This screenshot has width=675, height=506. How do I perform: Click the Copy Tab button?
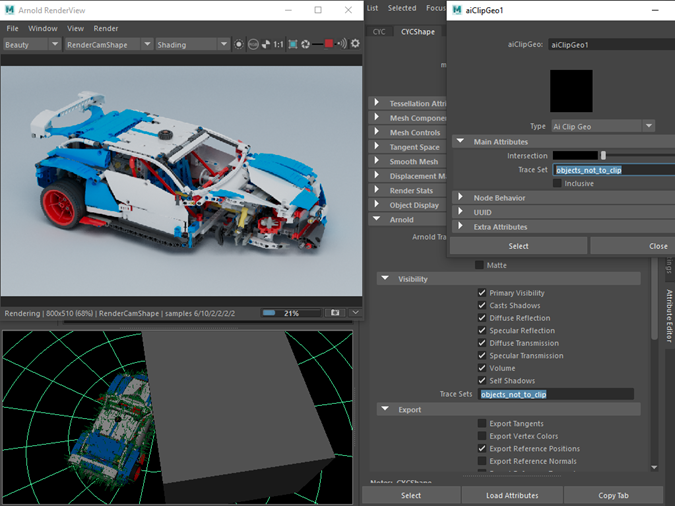pos(613,495)
